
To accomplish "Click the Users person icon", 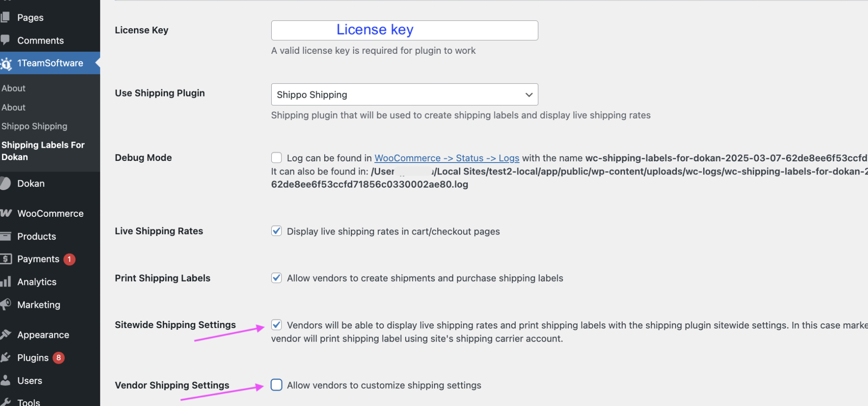I will (6, 380).
